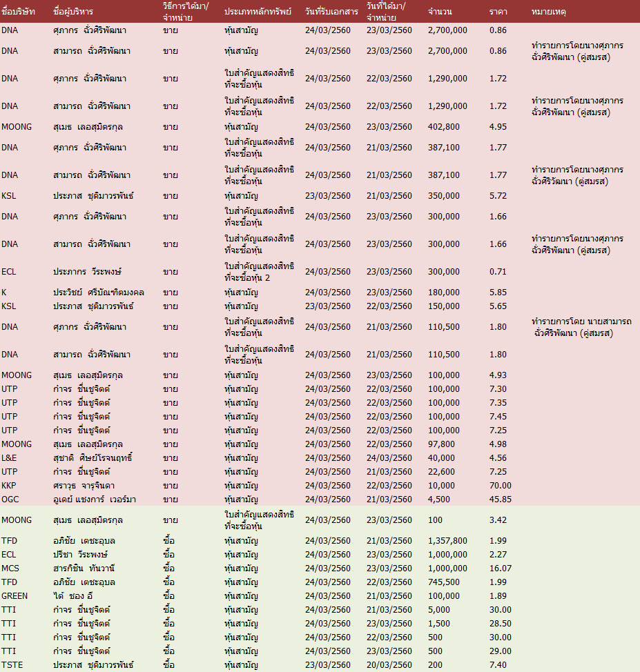Click the ราคา column header
640x672 pixels.
[x=498, y=12]
